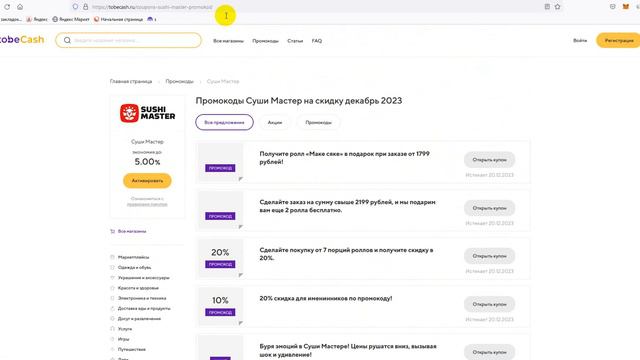Bookmark this page with the star icon
This screenshot has height=360, width=640.
[558, 7]
